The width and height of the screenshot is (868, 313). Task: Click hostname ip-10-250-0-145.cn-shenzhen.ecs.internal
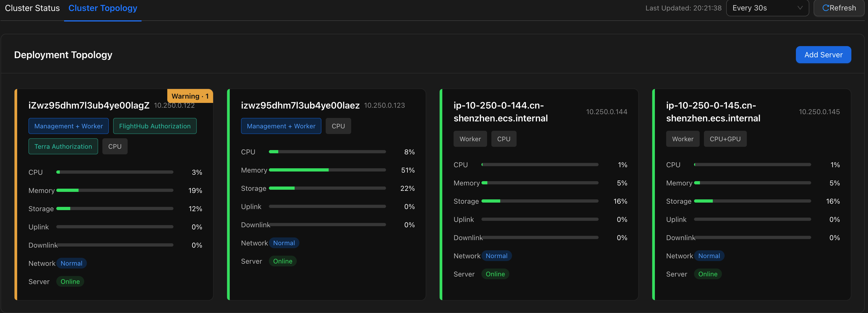(x=713, y=111)
